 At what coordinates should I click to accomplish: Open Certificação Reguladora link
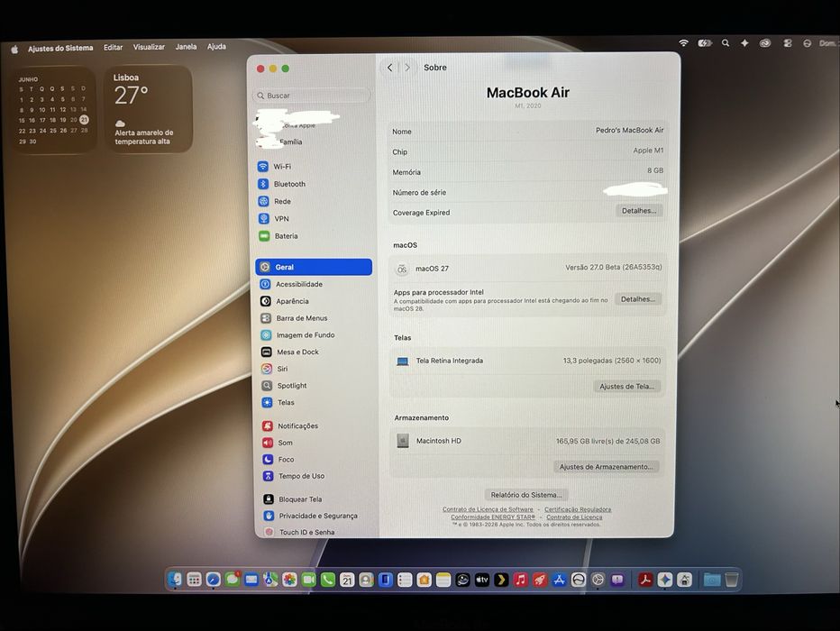coord(578,509)
